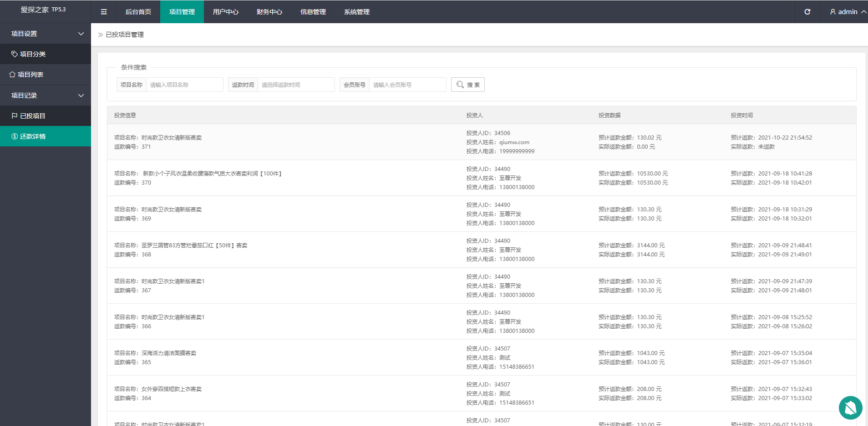Open the 系统管理 top menu

tap(356, 12)
